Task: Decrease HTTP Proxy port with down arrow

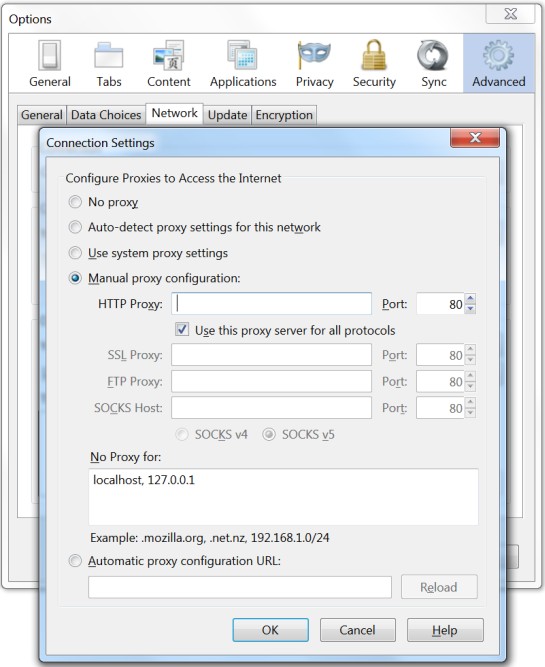Action: [x=470, y=309]
